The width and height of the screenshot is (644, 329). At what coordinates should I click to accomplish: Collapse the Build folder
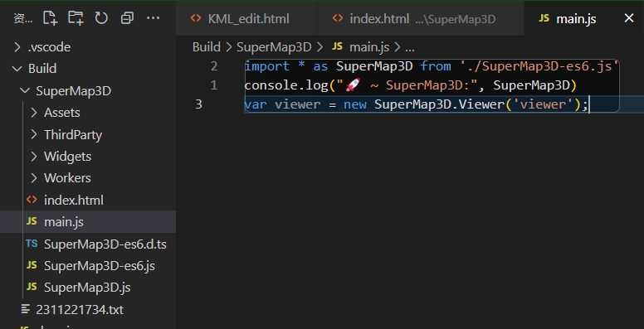pos(88,69)
